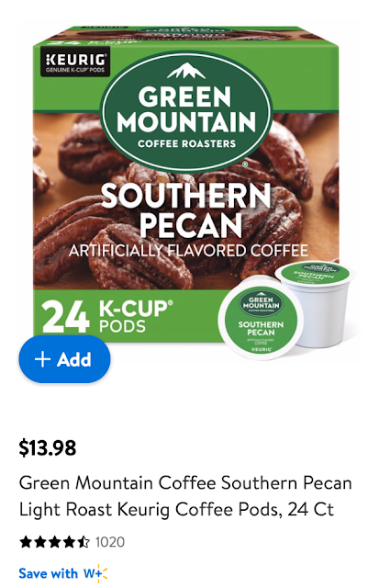The image size is (368, 588).
Task: Click the Light Roast Keurig Coffee Pods title line
Action: pyautogui.click(x=176, y=509)
